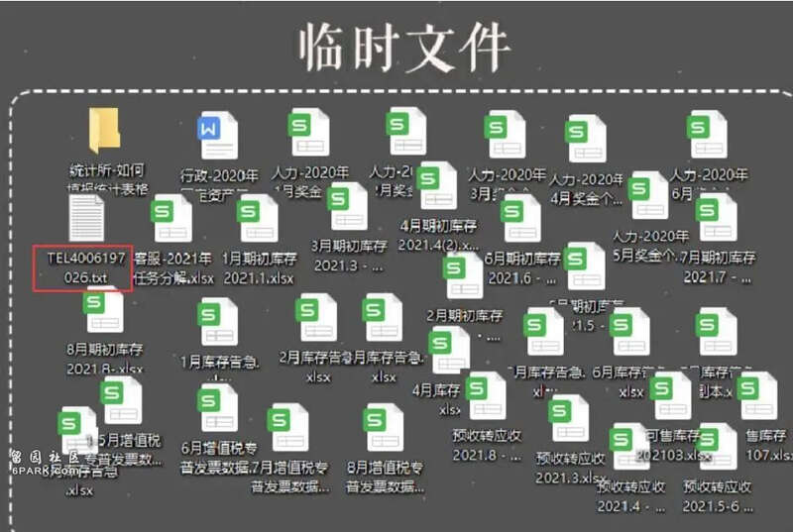Click the 客服-2021年 任务分解.xlsx file icon
The width and height of the screenshot is (793, 532).
[171, 218]
